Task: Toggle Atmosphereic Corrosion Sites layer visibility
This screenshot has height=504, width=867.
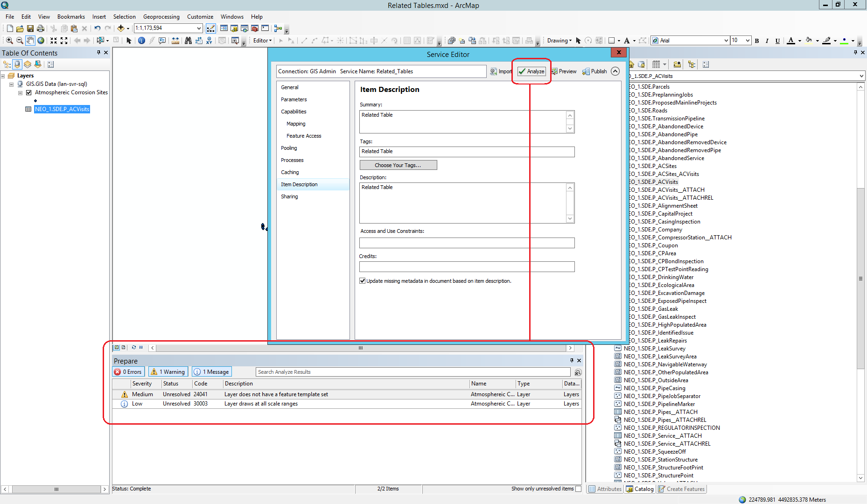Action: [x=28, y=92]
